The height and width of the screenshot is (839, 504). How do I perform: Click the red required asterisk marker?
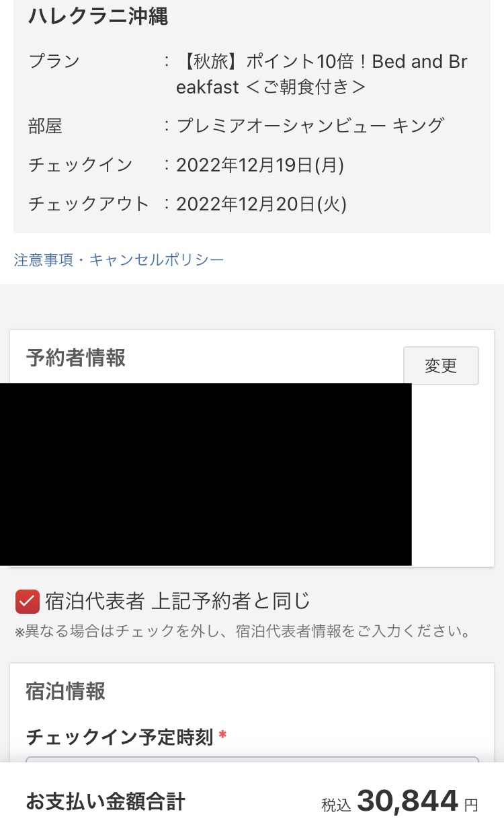coord(222,735)
